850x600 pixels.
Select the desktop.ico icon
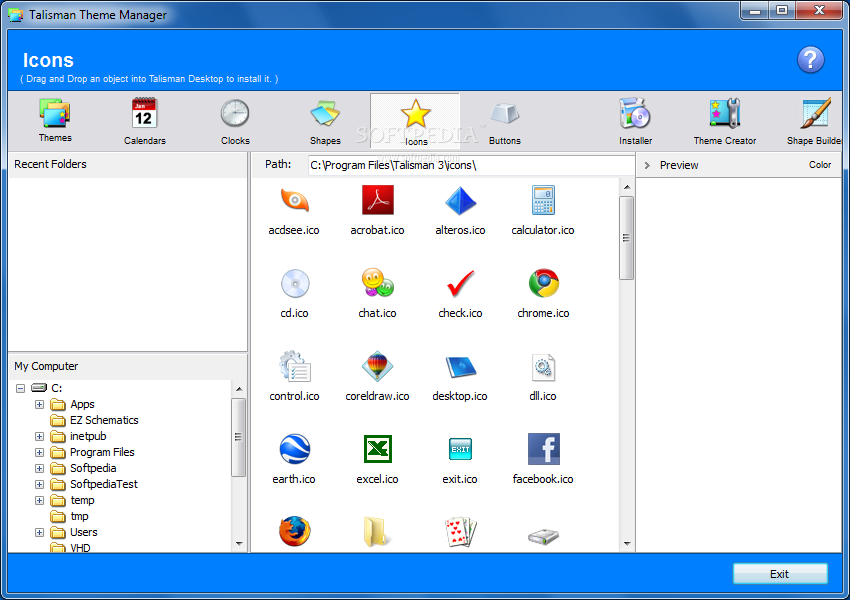[x=460, y=376]
